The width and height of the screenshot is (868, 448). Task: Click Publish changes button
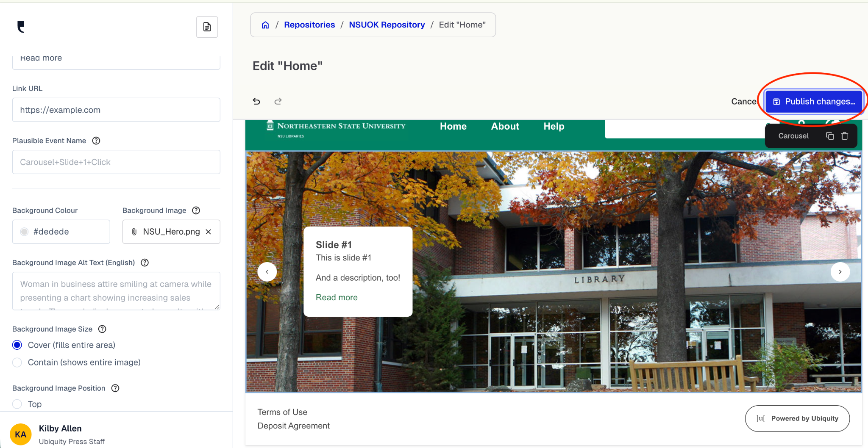coord(814,102)
